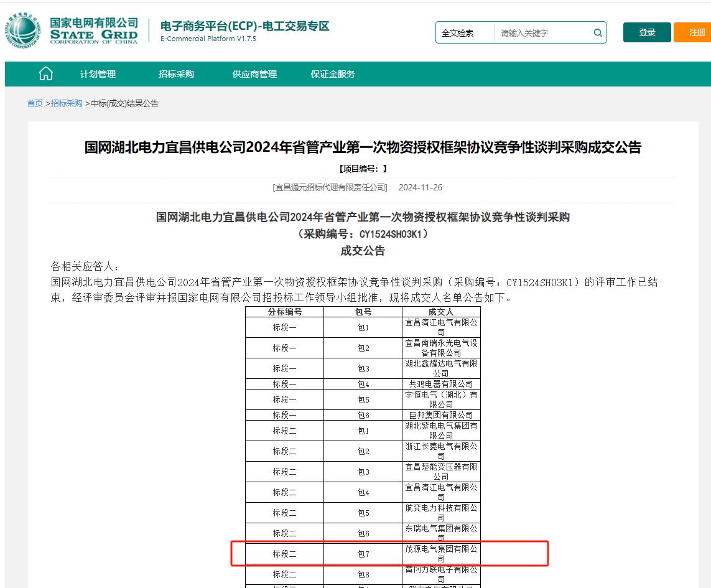Click the 电子商务平台(ECP)-电工交易专区 title

pos(244,26)
